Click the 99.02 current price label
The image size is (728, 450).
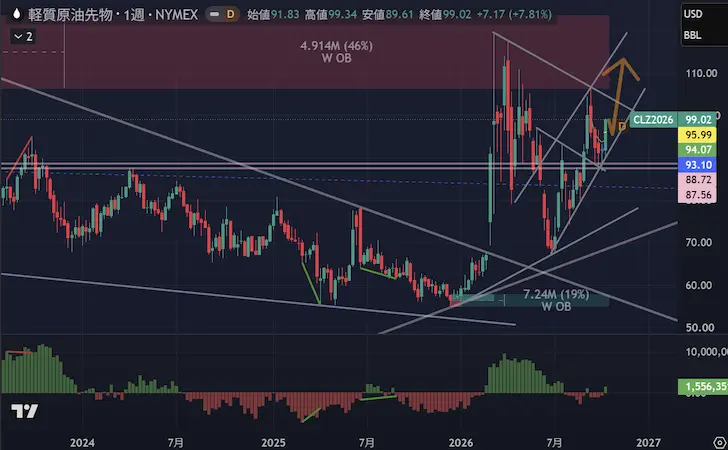698,119
